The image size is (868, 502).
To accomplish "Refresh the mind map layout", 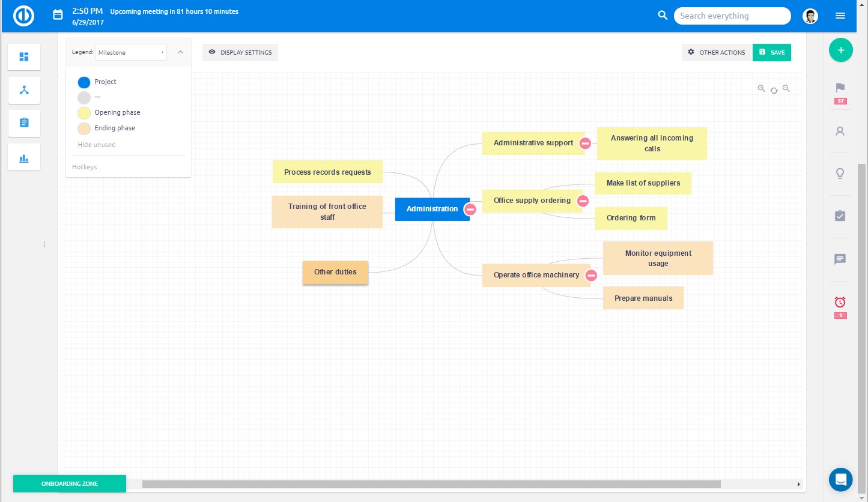I will pos(774,89).
